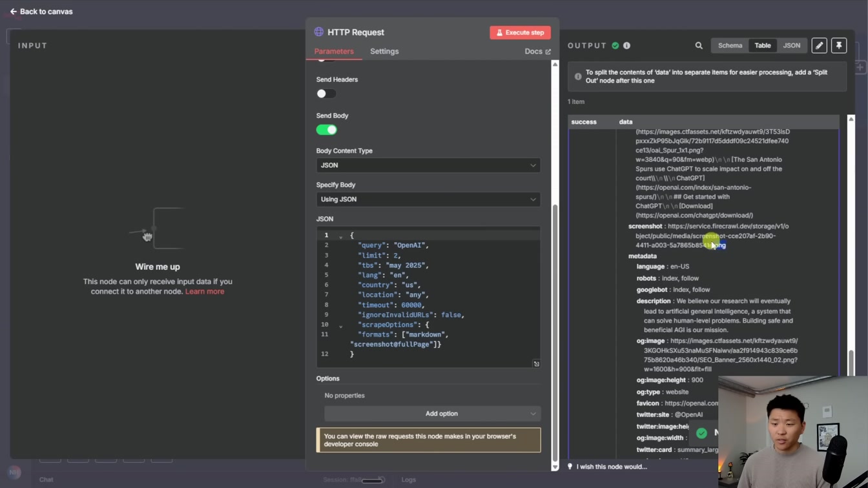This screenshot has width=868, height=488.
Task: Click 'I wish this node would...' feedback
Action: pyautogui.click(x=612, y=467)
